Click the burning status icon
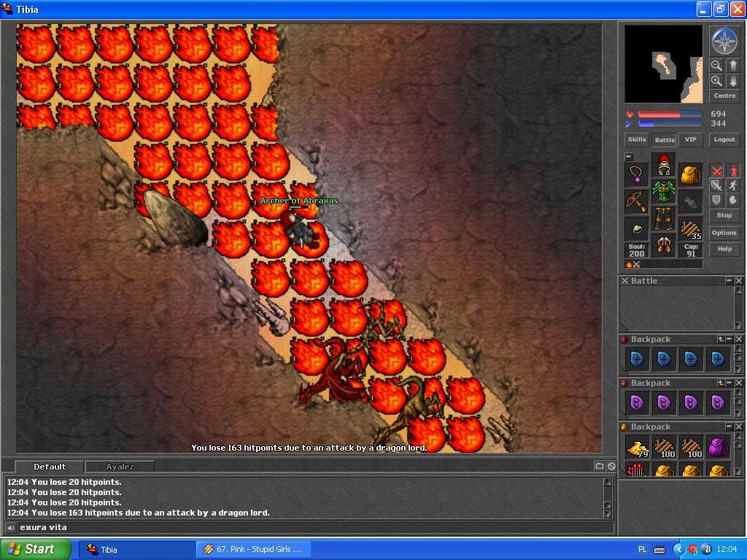747x560 pixels. click(629, 264)
